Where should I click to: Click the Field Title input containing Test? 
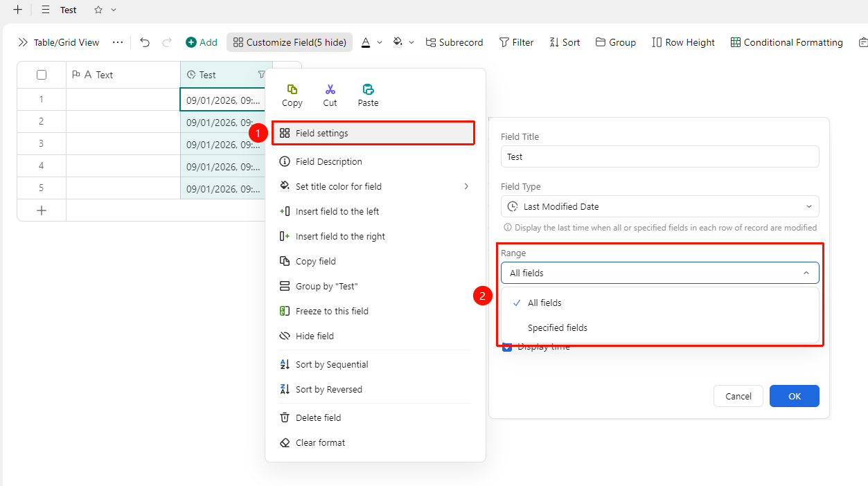tap(659, 156)
